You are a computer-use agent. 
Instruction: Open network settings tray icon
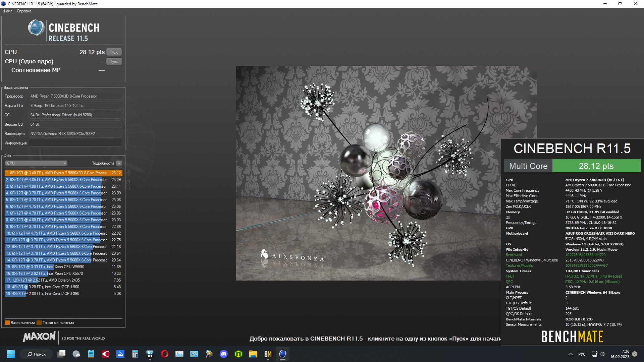[x=594, y=354]
